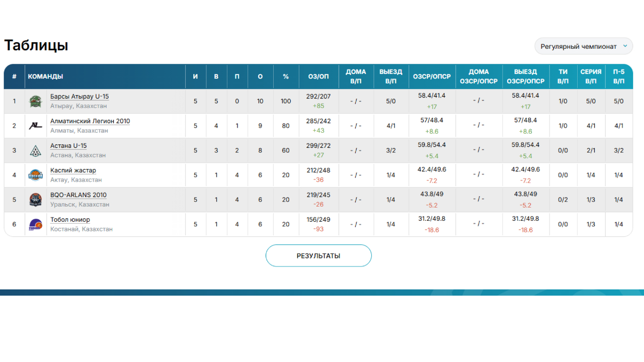This screenshot has height=362, width=644.
Task: Open Алматинский Легион 2010 team link
Action: (x=90, y=121)
